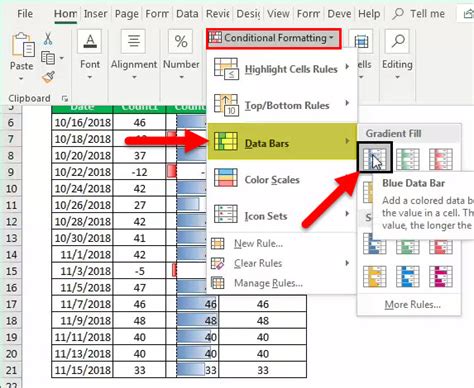Select cell with date 11/9/2018

[x=82, y=320]
